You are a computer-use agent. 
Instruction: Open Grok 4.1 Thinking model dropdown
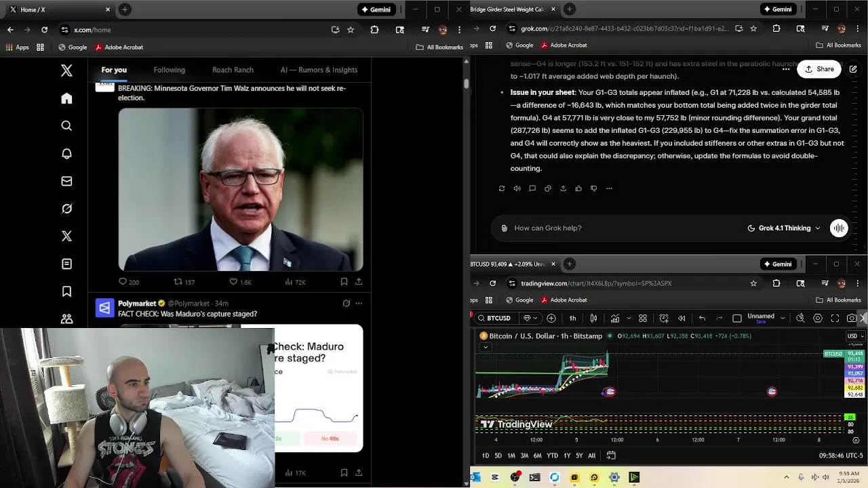[x=784, y=228]
